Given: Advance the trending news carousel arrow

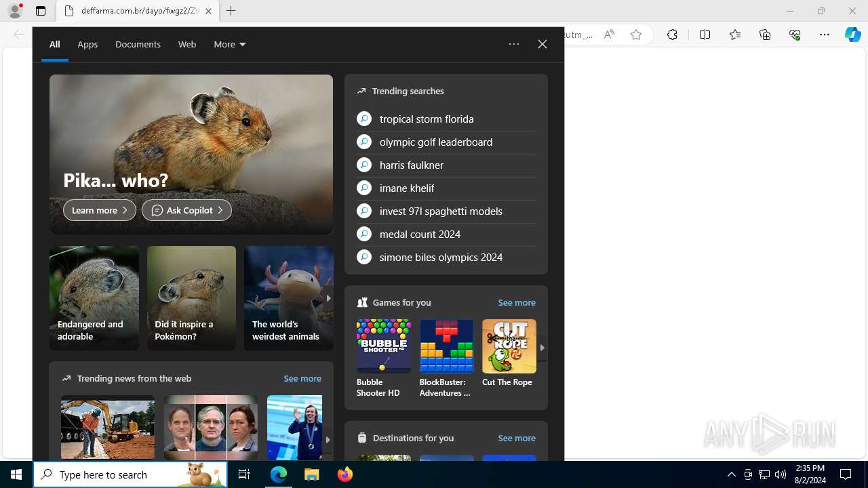Looking at the screenshot, I should click(328, 439).
